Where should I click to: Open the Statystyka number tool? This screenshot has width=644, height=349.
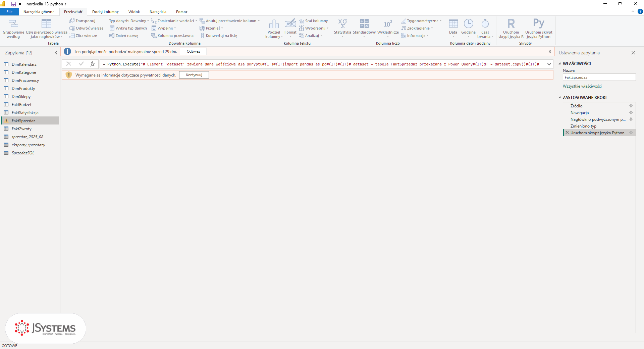click(342, 28)
